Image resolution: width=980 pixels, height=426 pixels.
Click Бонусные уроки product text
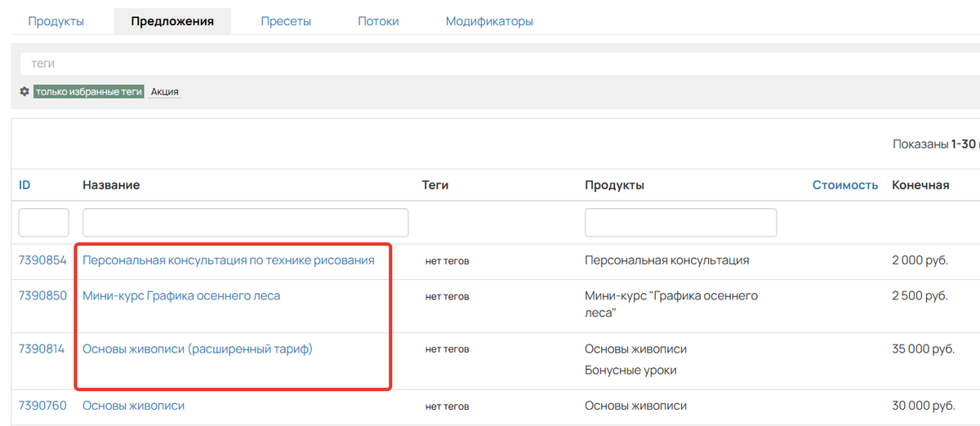[630, 370]
